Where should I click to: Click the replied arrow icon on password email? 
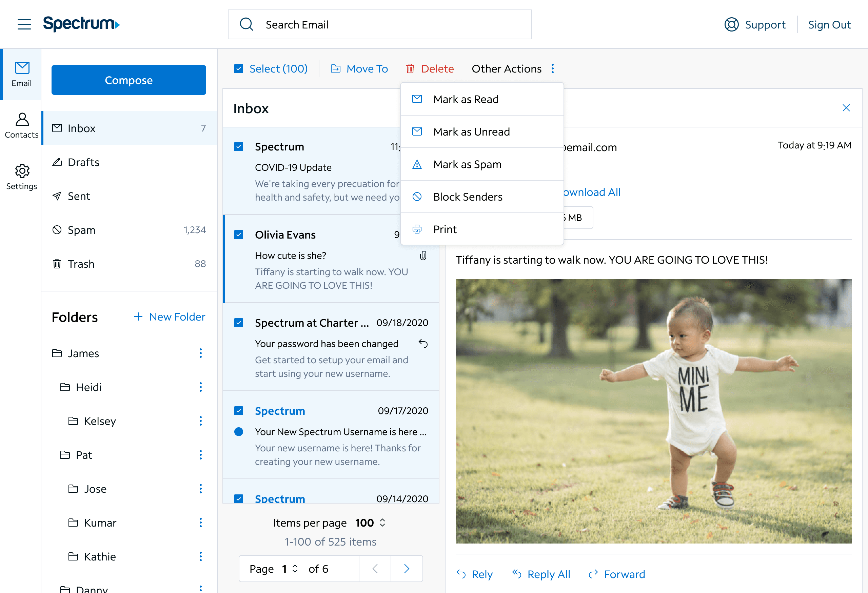[423, 343]
